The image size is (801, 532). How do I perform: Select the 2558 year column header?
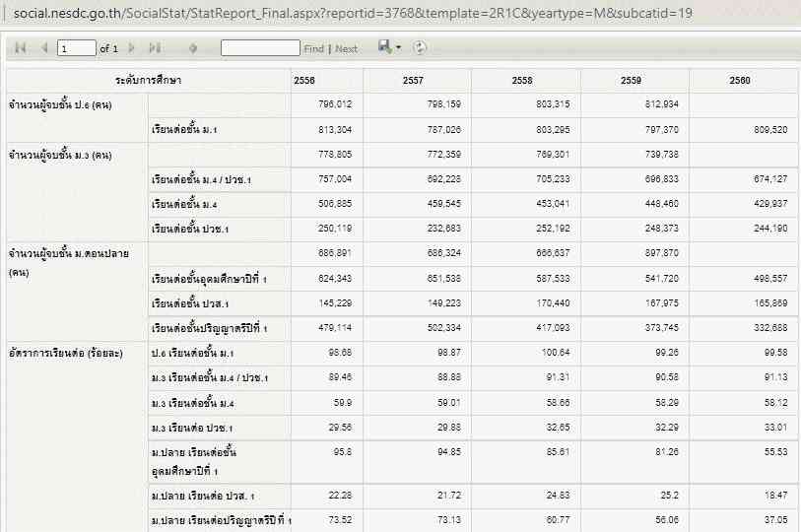(x=522, y=80)
